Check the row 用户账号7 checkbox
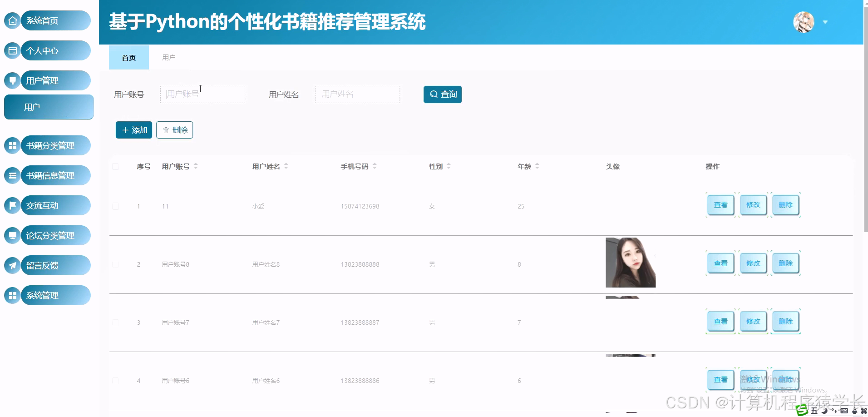 (116, 323)
